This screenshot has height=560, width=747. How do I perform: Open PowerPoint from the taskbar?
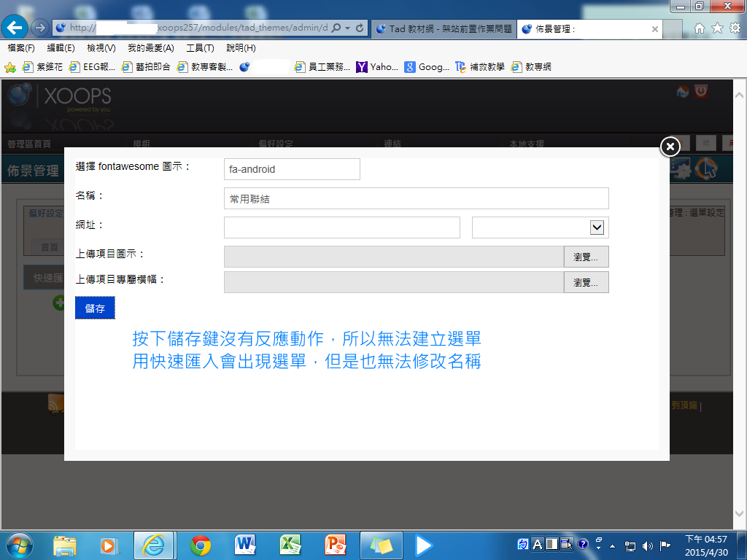335,545
